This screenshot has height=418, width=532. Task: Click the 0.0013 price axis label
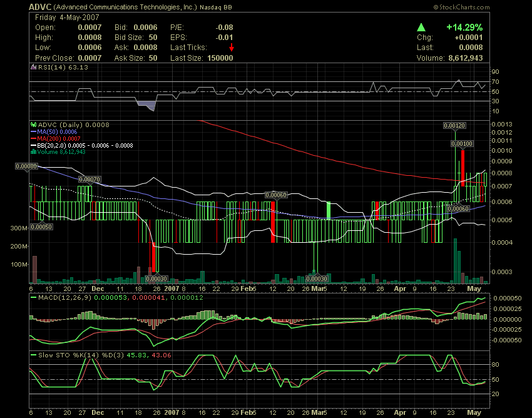502,124
